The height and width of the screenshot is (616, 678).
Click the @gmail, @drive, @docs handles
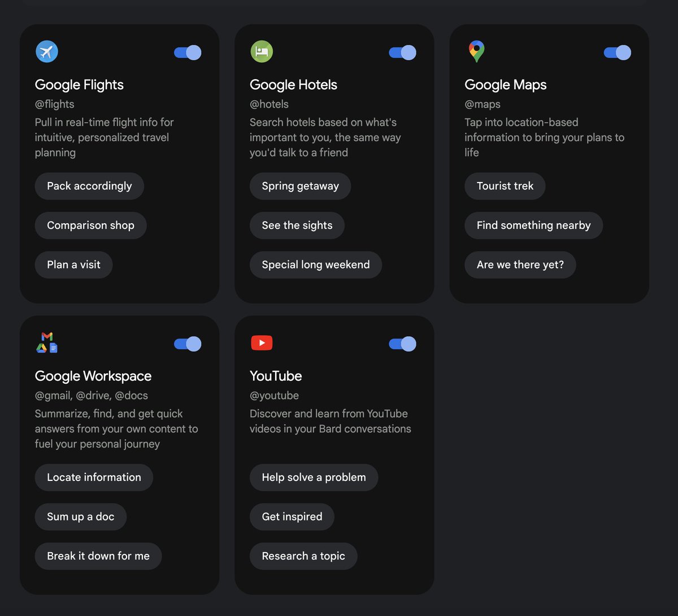tap(92, 396)
